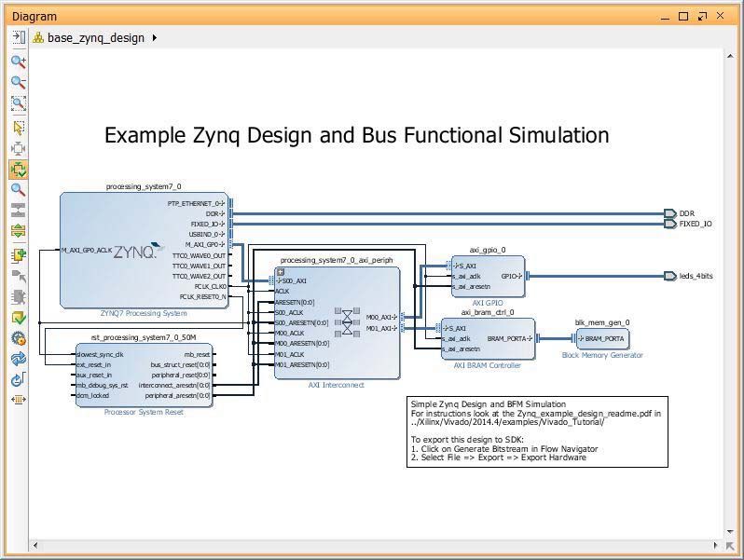
Task: Click the interconnect_aresetn[0:0] pin label
Action: click(174, 386)
